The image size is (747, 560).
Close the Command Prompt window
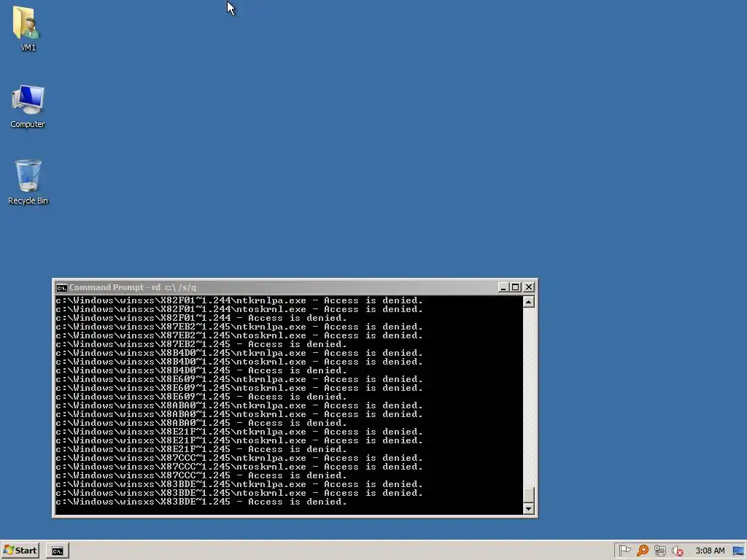(x=529, y=287)
